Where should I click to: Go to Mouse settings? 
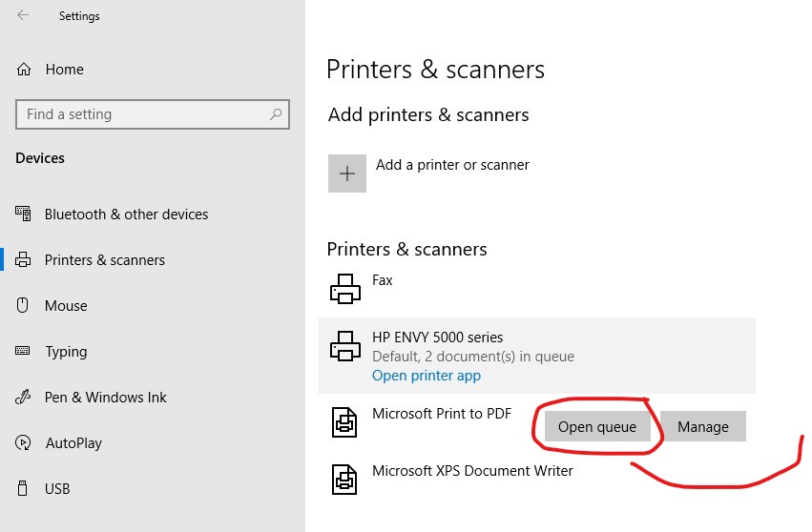(66, 306)
